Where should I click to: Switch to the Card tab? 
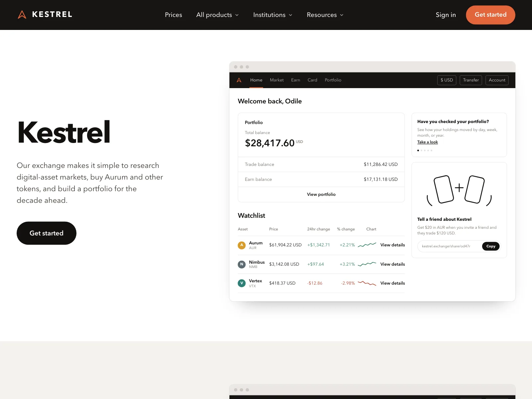point(312,80)
